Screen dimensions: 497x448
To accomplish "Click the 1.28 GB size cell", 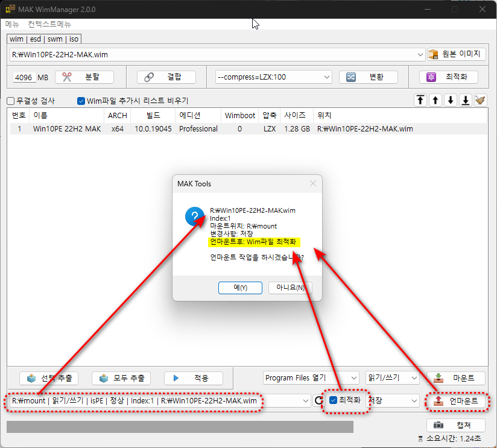I will tap(297, 129).
